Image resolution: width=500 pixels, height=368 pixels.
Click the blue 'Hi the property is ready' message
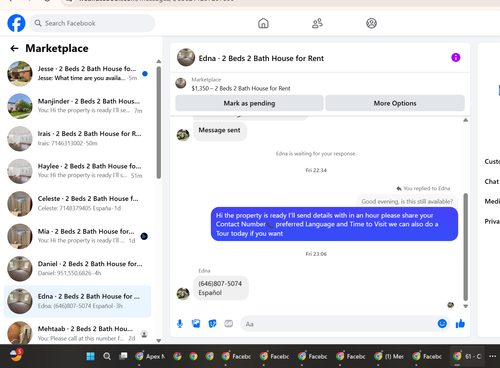334,224
